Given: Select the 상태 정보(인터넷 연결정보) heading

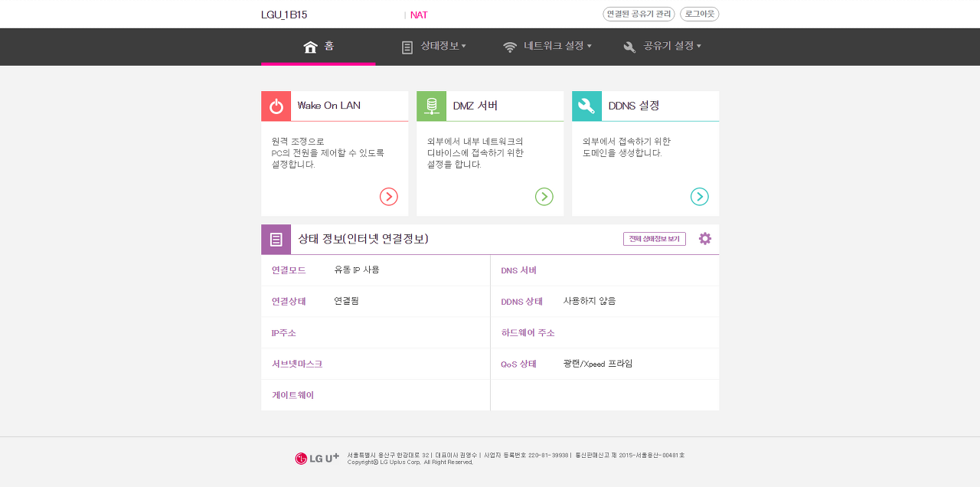Looking at the screenshot, I should [x=363, y=239].
